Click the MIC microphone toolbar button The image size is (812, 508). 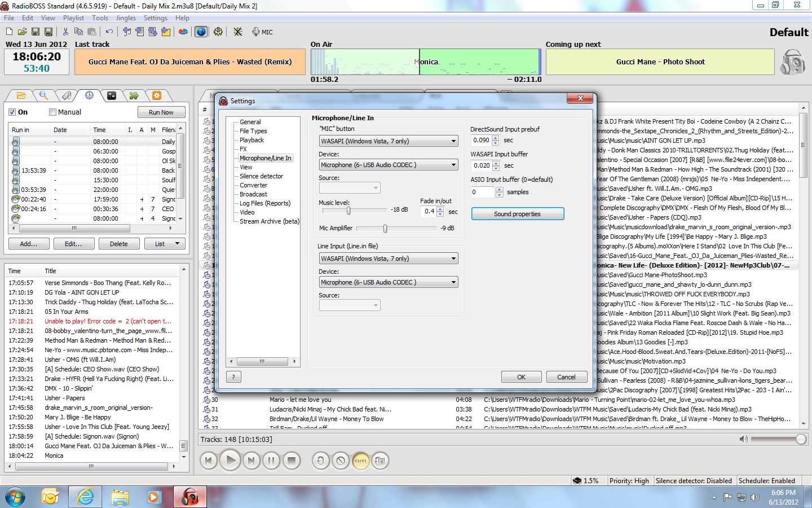coord(262,32)
